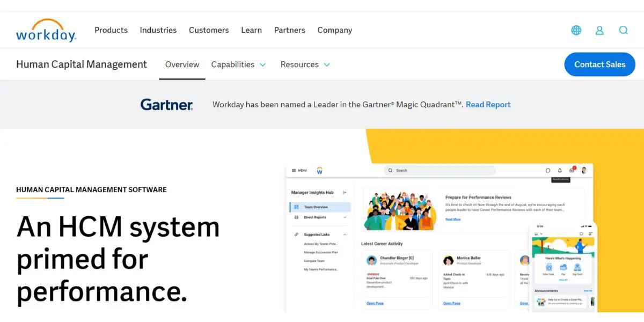This screenshot has width=644, height=322.
Task: Click the Team Overview grid icon
Action: click(297, 207)
